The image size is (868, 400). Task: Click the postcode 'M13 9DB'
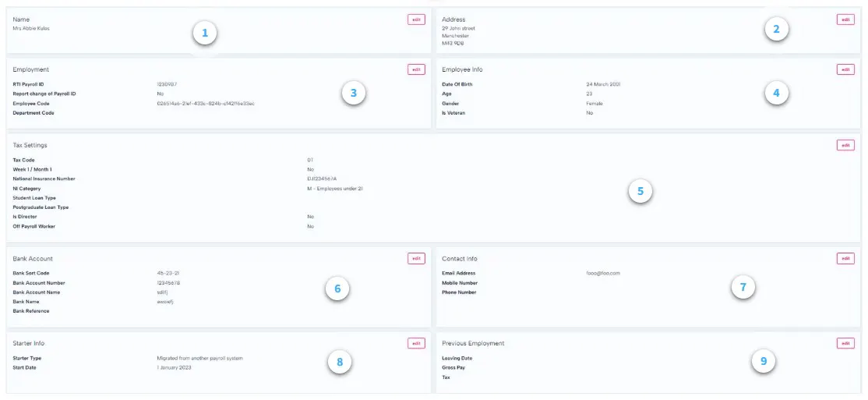click(453, 43)
